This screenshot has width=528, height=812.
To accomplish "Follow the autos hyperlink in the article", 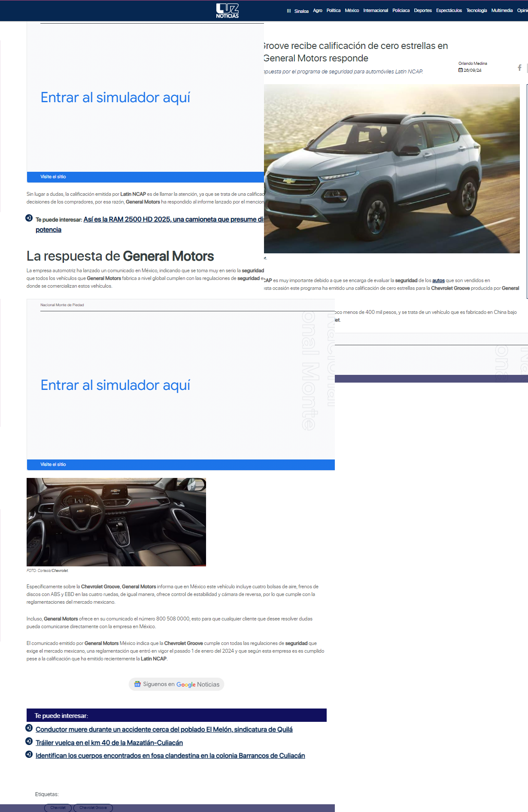I will [x=438, y=280].
